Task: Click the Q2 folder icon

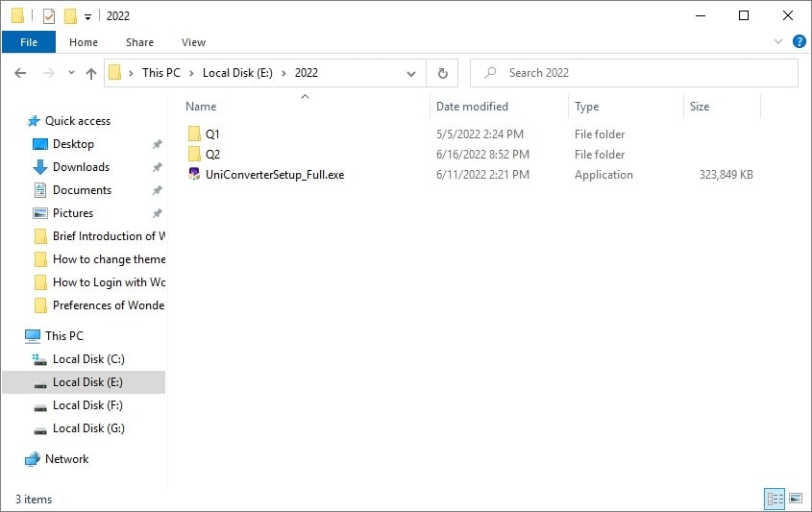Action: point(194,155)
